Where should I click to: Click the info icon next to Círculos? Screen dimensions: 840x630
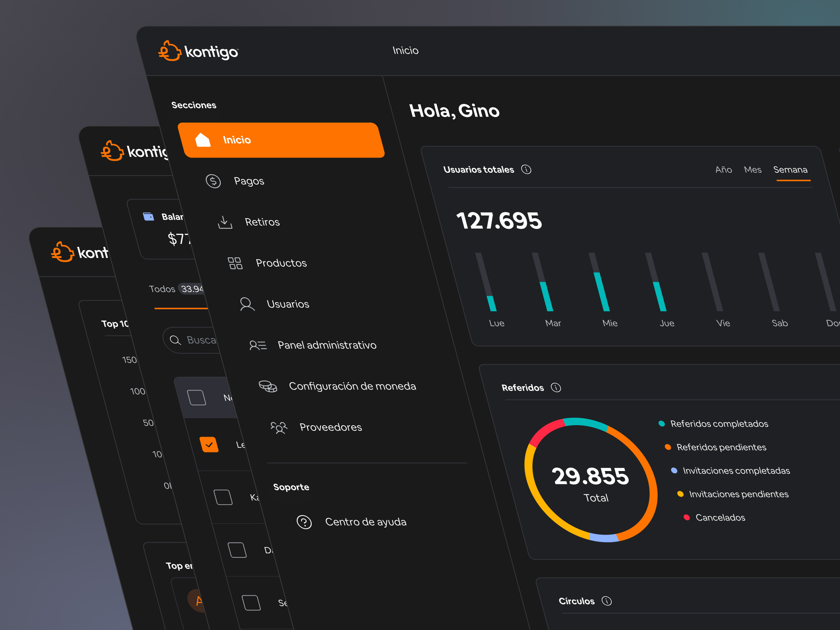(607, 601)
